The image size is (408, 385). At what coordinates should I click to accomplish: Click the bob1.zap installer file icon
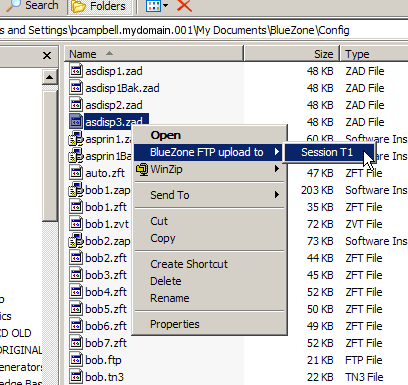[x=76, y=190]
